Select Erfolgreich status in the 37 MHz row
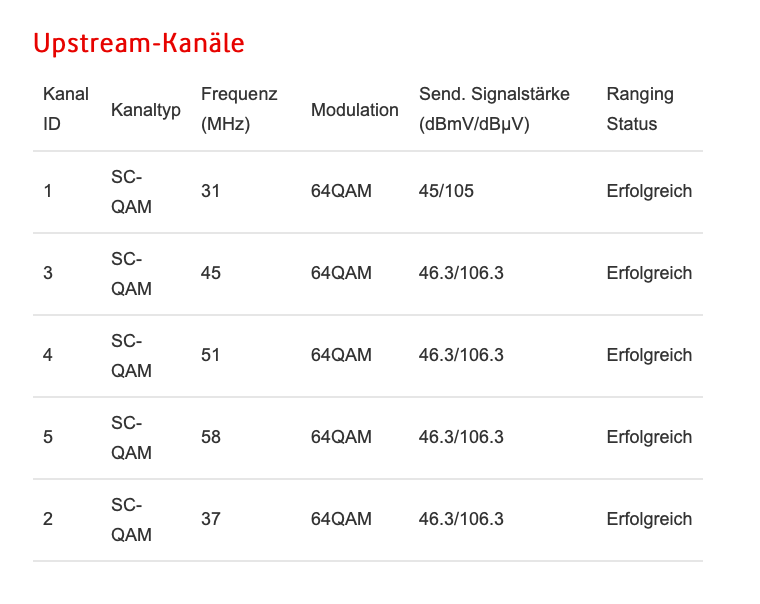Screen dimensions: 760x604 coord(649,519)
